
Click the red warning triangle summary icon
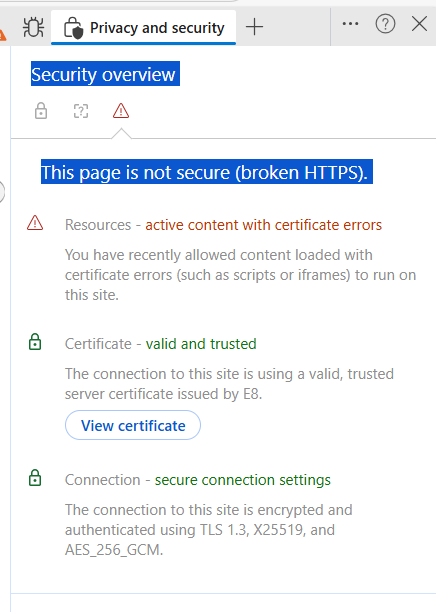click(121, 111)
